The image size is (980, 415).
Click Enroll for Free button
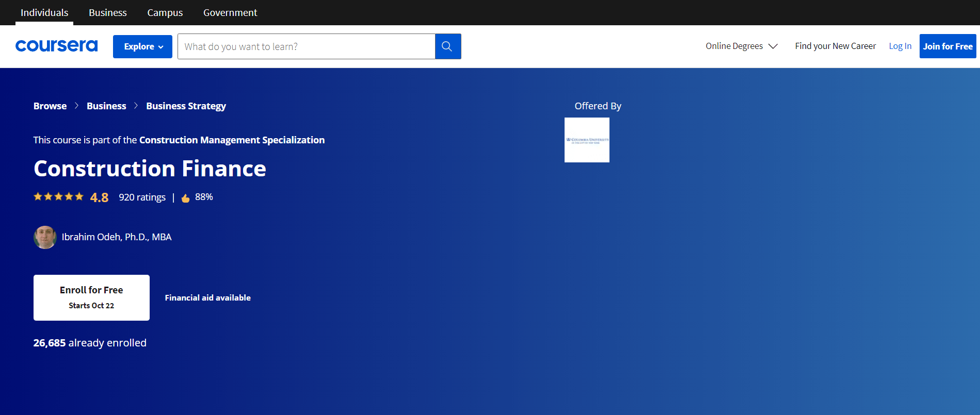tap(91, 297)
